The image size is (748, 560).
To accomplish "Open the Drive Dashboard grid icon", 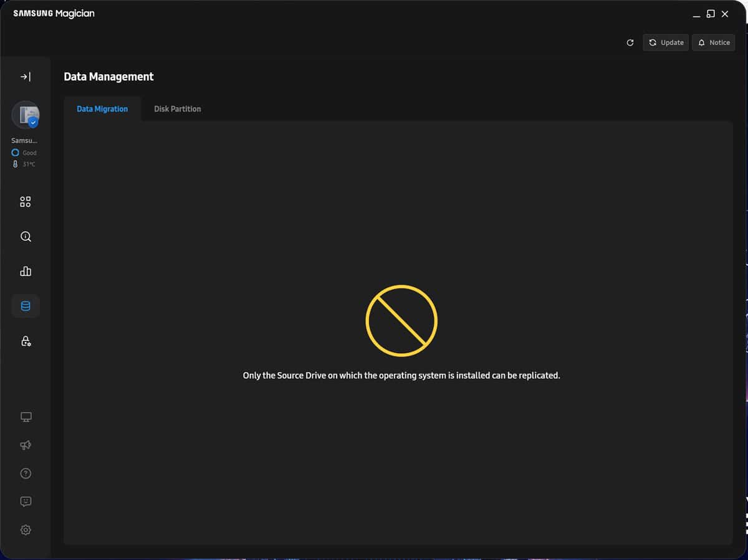I will click(26, 202).
